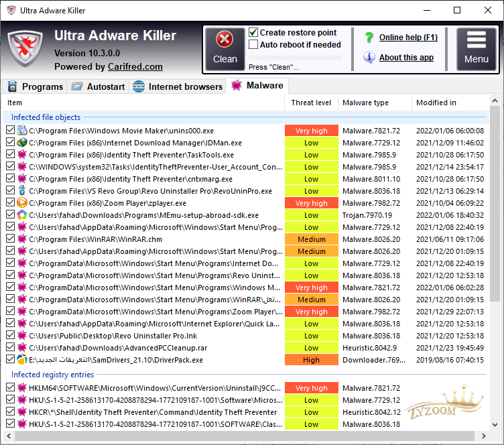Select the IdentityTheftPreventer-User_Account_Con task row
This screenshot has height=445, width=504.
[x=246, y=167]
